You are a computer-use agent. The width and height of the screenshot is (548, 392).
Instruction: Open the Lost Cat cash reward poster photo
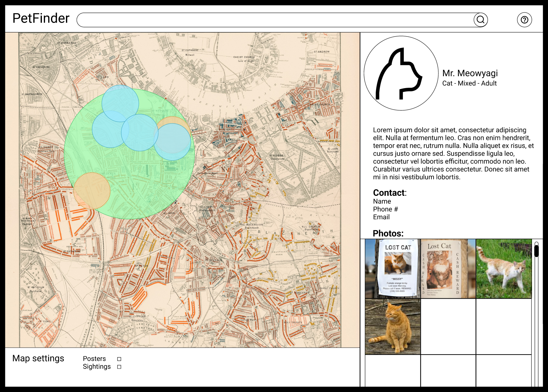click(x=448, y=269)
